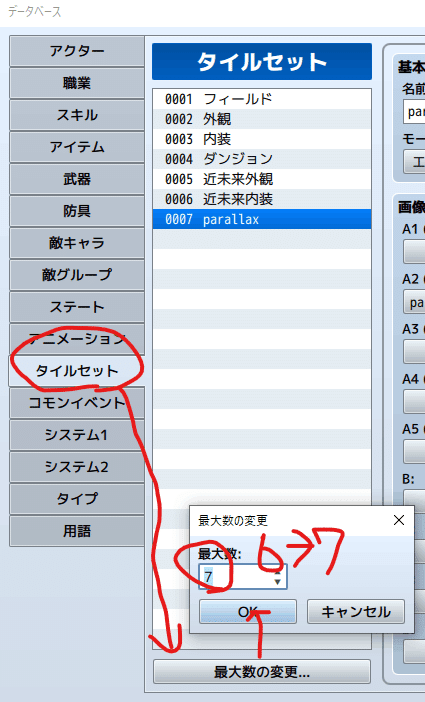Select tileset 0005 近未来外観
Viewport: 425px width, 702px height.
pyautogui.click(x=262, y=179)
